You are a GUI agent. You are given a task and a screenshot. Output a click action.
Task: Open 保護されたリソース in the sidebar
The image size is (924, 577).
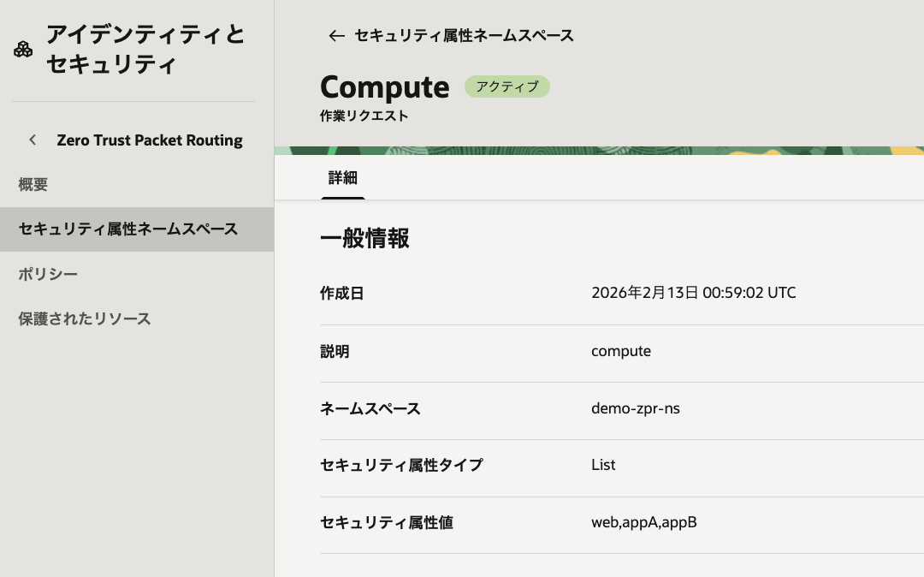coord(85,318)
